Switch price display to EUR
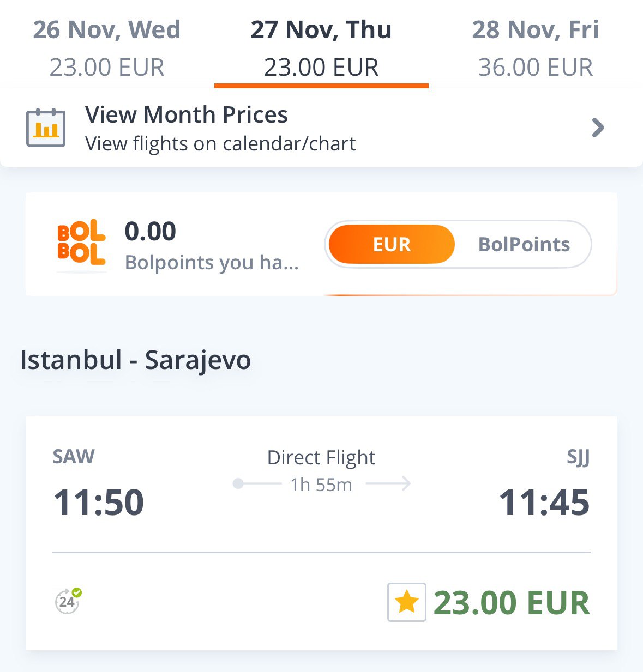 392,244
